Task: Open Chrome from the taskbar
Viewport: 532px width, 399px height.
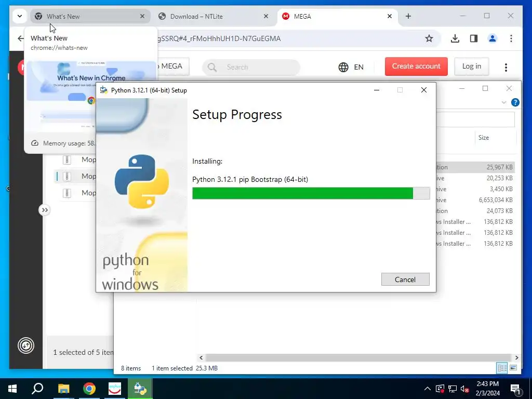Action: tap(89, 389)
